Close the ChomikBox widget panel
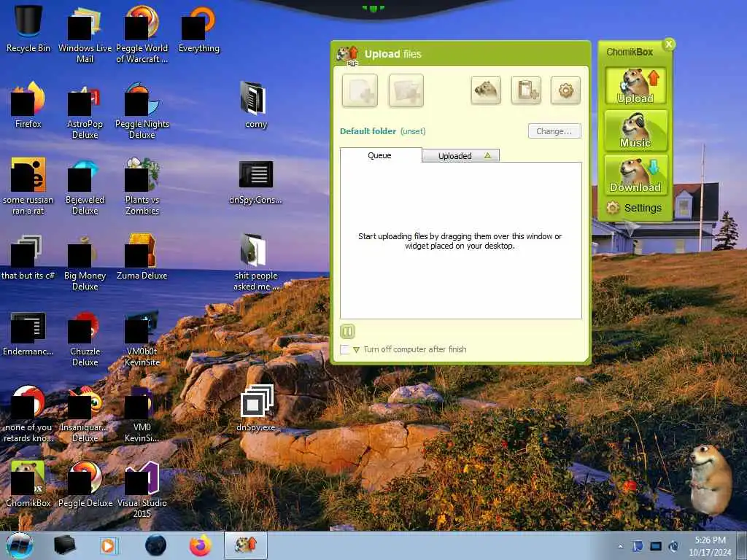The width and height of the screenshot is (747, 560). click(x=669, y=44)
